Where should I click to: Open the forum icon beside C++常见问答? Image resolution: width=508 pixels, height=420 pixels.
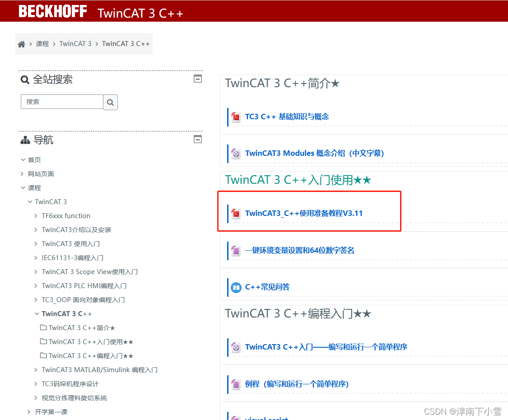click(x=236, y=287)
